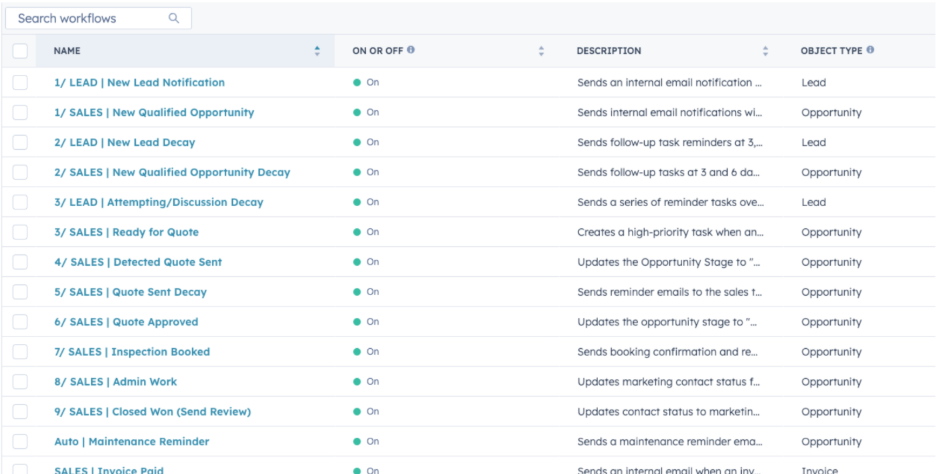This screenshot has width=936, height=474.
Task: Check Attempting/Discussion Decay row checkbox
Action: (x=20, y=202)
